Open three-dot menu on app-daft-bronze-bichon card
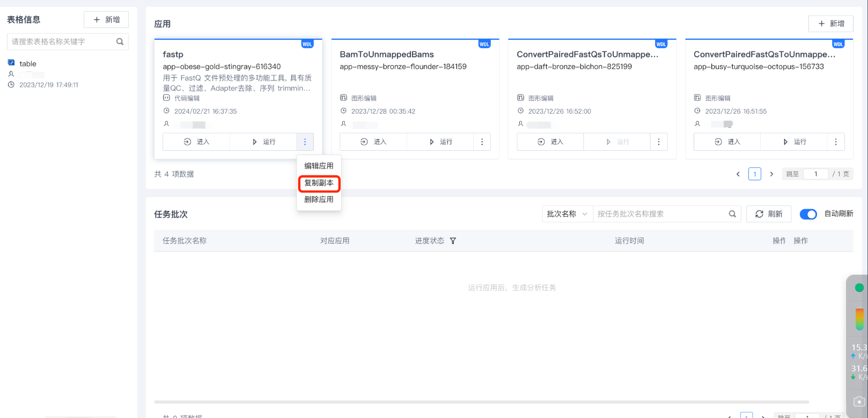This screenshot has width=868, height=418. click(659, 142)
